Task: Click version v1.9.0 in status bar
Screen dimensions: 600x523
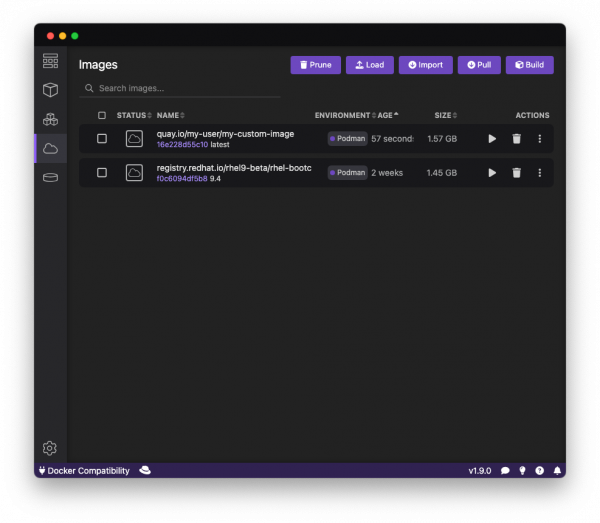Action: tap(480, 471)
